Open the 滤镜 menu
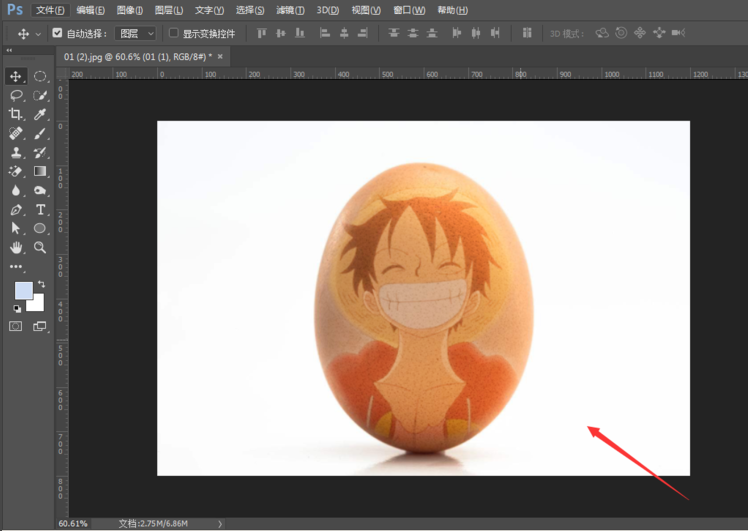Screen dimensions: 748x531 [290, 10]
